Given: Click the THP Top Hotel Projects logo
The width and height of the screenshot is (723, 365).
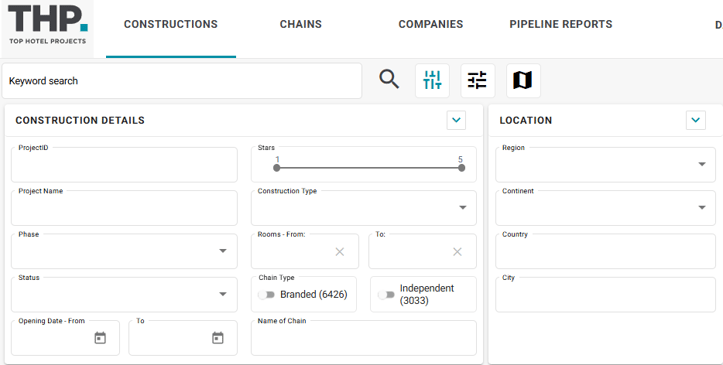Looking at the screenshot, I should 47,25.
